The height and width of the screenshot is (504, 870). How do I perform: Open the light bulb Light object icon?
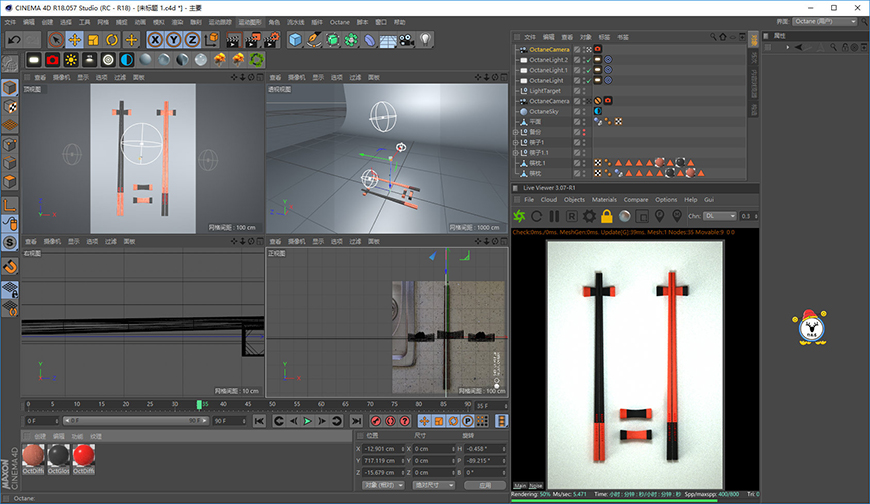coord(425,40)
